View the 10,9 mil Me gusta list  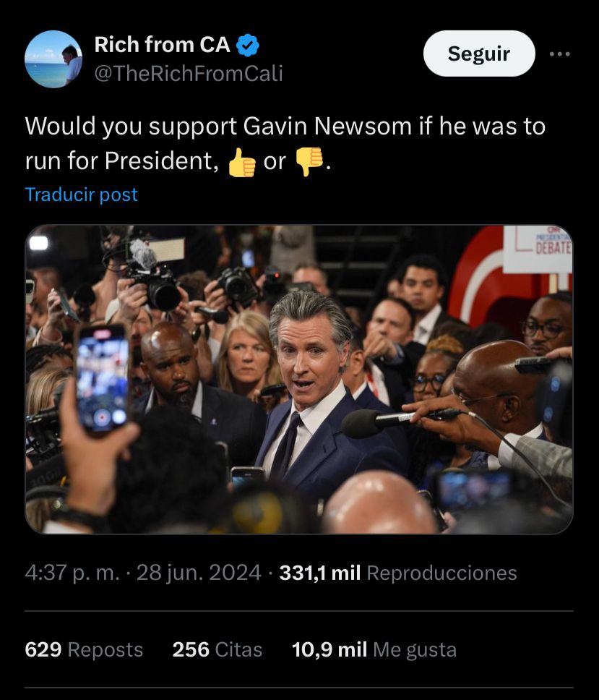point(374,649)
